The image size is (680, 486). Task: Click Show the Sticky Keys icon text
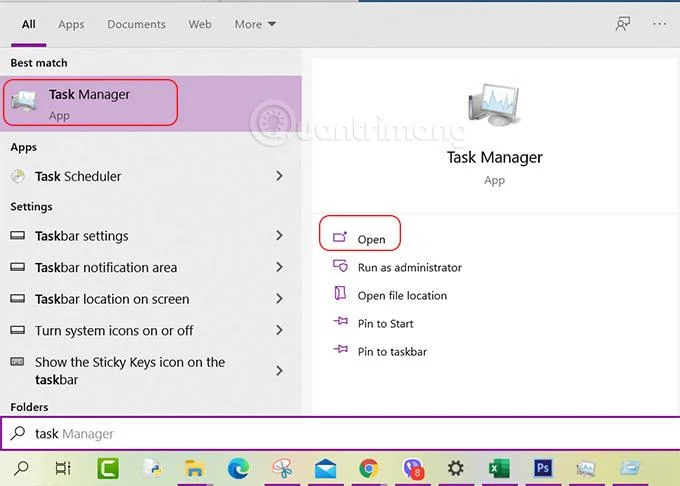tap(130, 371)
